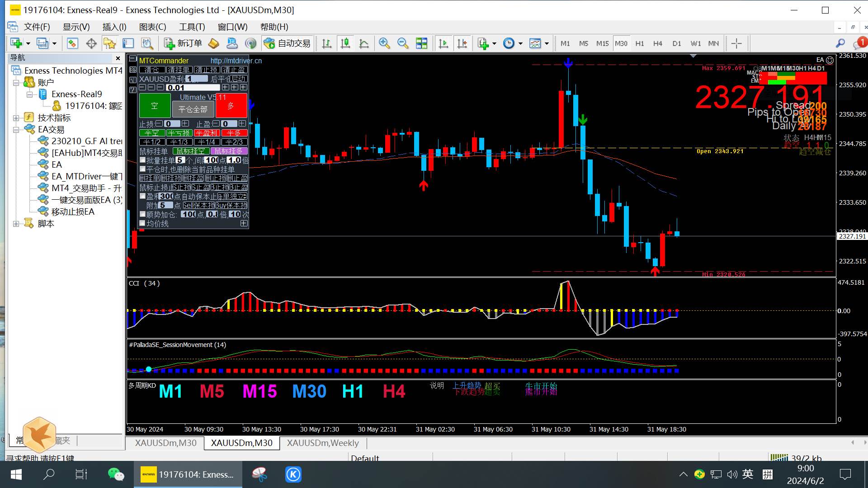868x488 pixels.
Task: Select the crosshair cursor tool
Action: pos(736,43)
